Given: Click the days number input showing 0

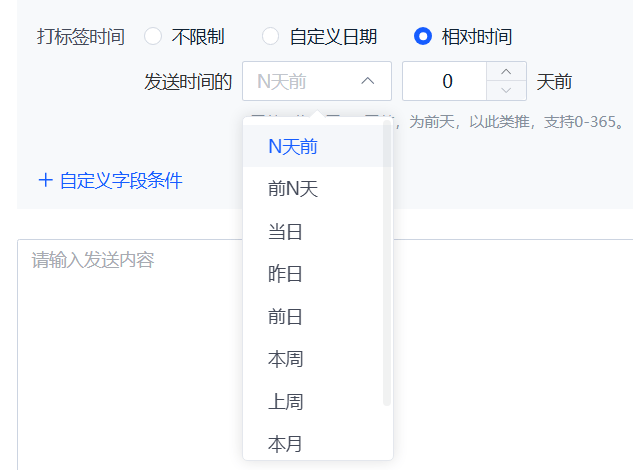Looking at the screenshot, I should (446, 81).
